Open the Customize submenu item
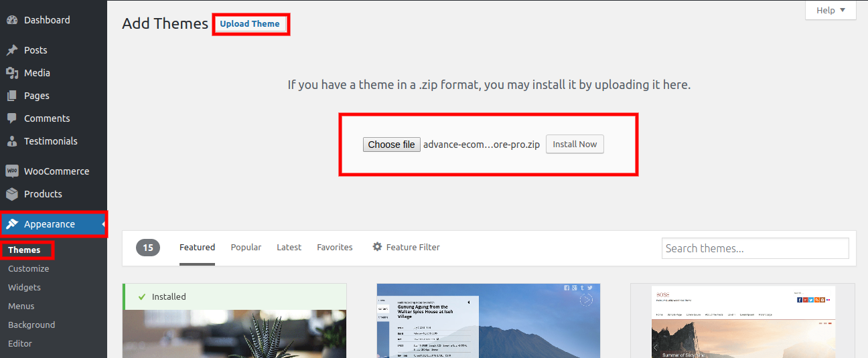The image size is (868, 358). pos(29,268)
